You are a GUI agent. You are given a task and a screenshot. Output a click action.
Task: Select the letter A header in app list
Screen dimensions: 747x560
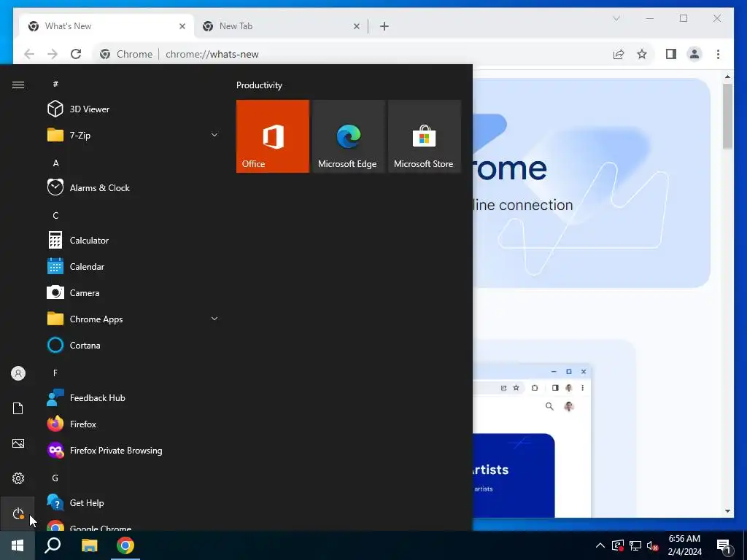55,163
